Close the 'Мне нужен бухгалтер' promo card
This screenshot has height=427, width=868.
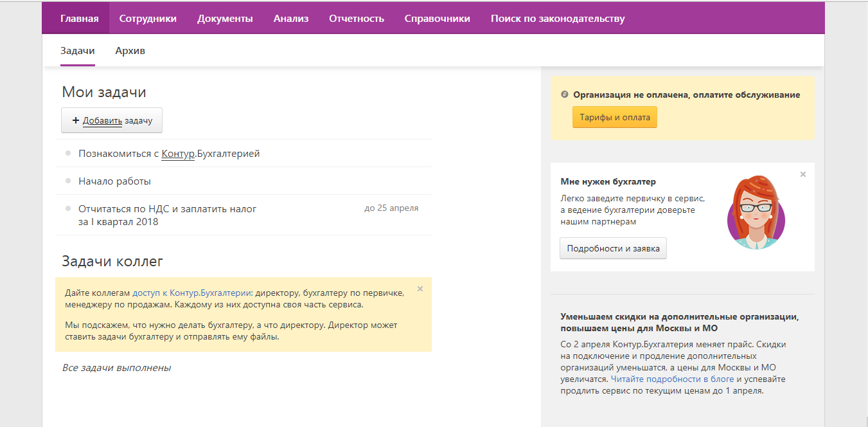pyautogui.click(x=803, y=174)
